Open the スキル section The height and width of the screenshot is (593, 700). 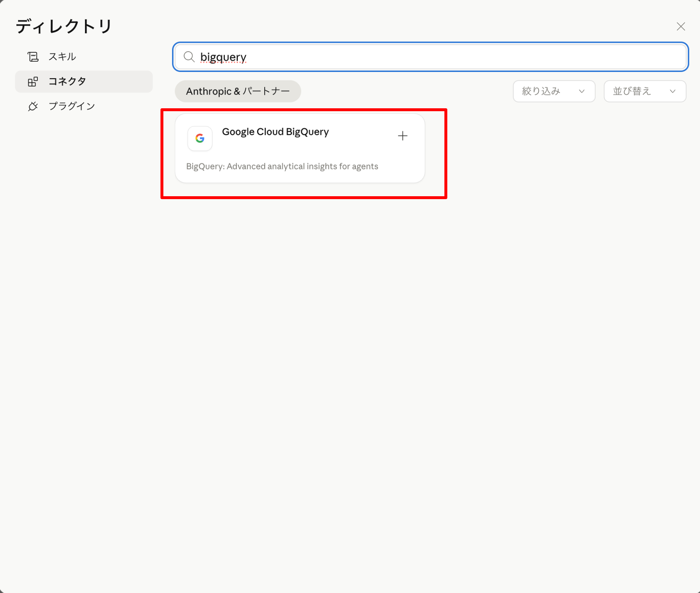pos(62,57)
